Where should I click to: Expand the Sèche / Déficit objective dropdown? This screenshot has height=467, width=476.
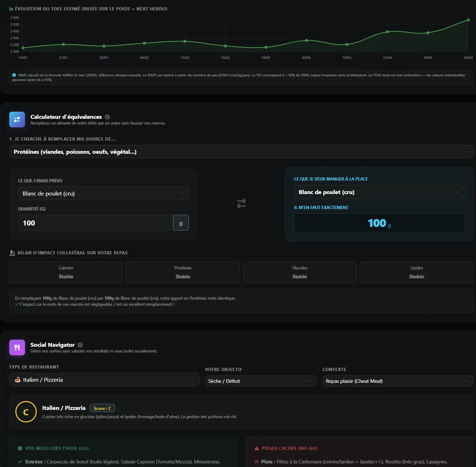pyautogui.click(x=261, y=381)
